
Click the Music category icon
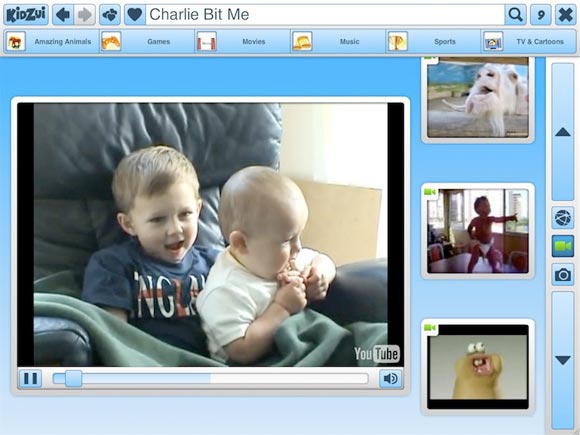[x=302, y=41]
